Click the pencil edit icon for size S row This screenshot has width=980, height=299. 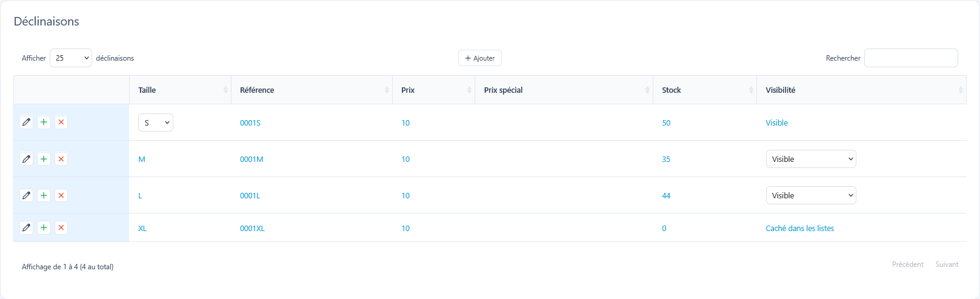pos(26,122)
